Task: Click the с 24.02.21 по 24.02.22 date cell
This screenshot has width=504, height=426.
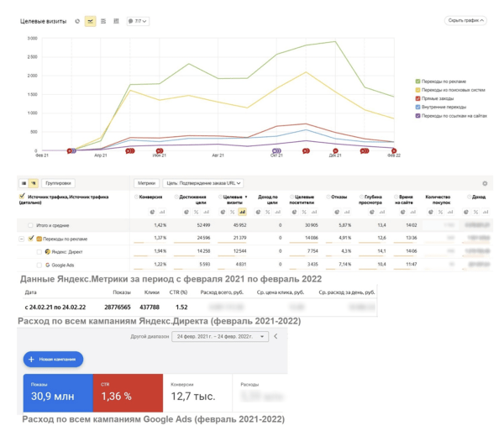Action: (55, 307)
